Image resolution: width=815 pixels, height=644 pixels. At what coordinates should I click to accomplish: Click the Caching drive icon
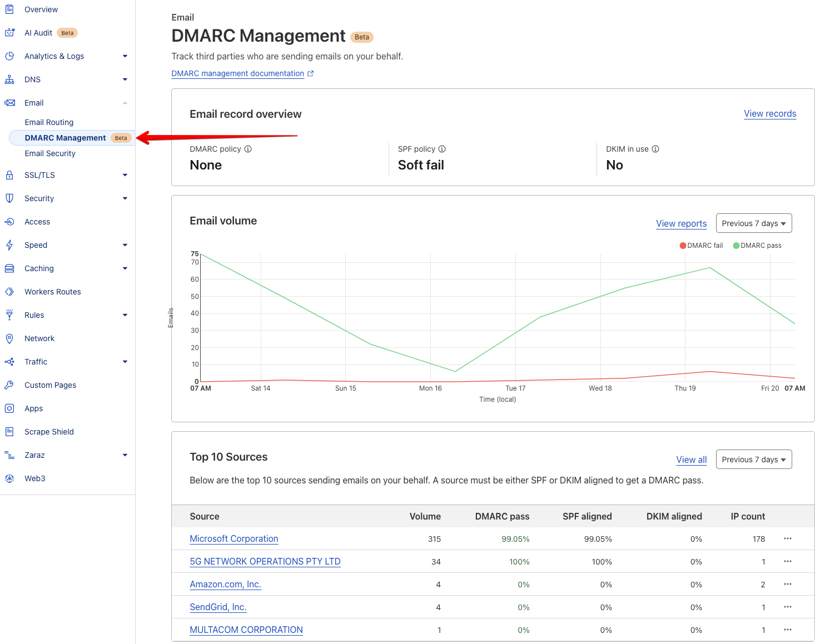[9, 268]
